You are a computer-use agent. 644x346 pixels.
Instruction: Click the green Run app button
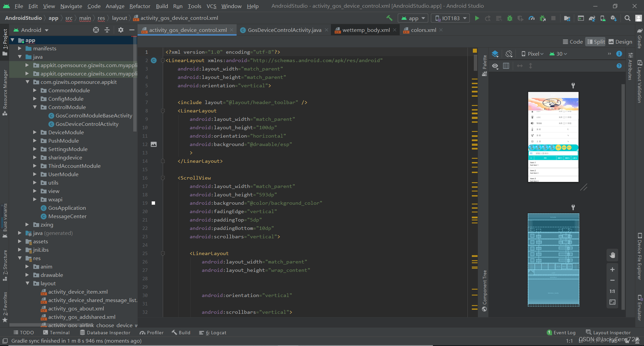pos(477,18)
